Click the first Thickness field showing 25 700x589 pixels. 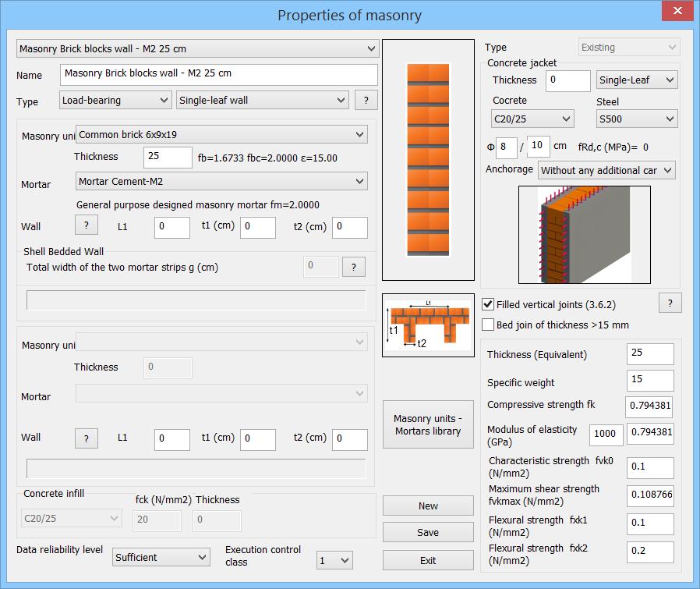168,158
